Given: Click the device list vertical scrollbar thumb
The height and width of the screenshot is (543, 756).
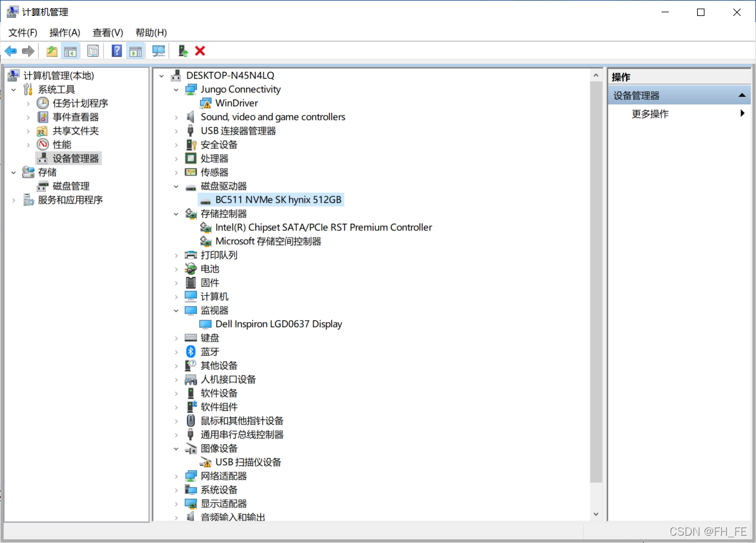Looking at the screenshot, I should point(596,281).
